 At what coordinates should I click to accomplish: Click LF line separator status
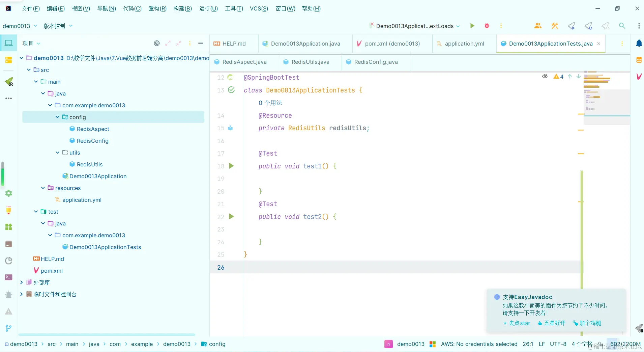click(542, 344)
